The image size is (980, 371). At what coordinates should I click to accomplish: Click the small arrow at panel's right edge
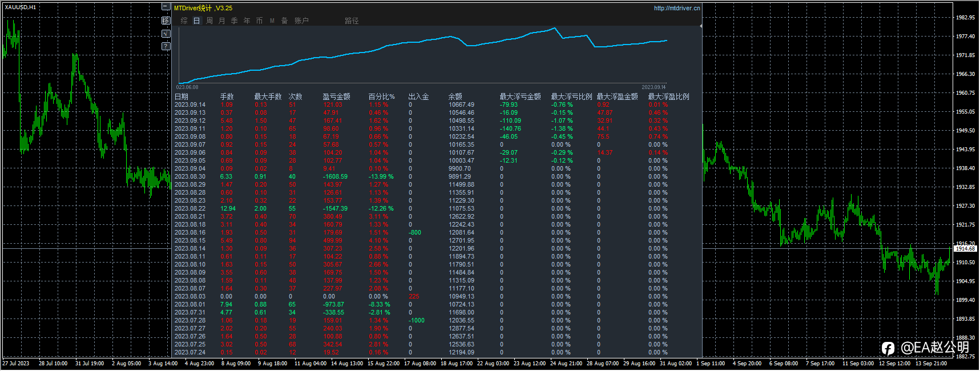[x=700, y=26]
